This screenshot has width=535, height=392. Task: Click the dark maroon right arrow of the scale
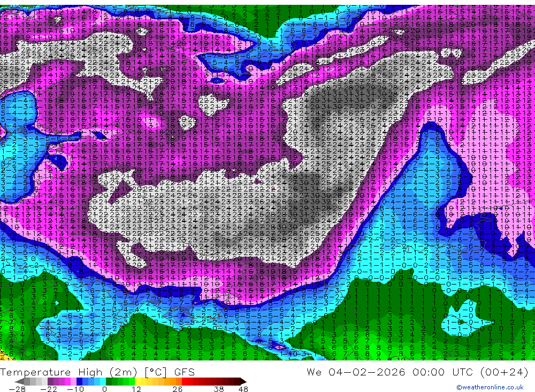click(243, 382)
